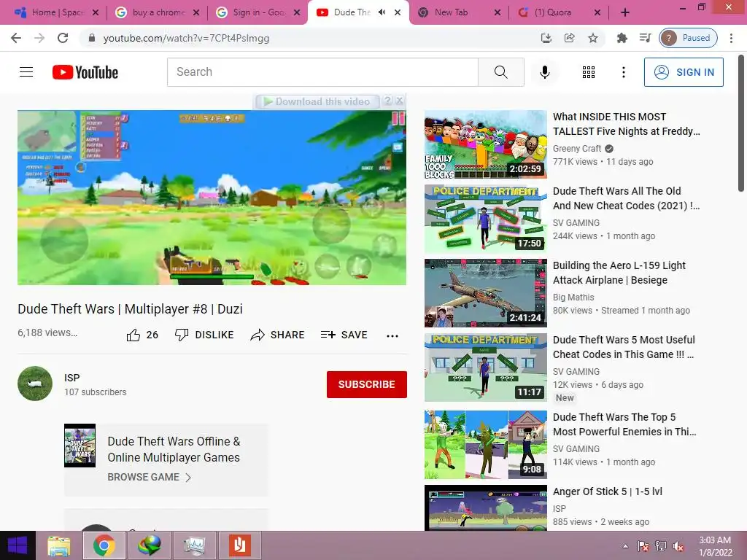Image resolution: width=747 pixels, height=560 pixels.
Task: Close the Download this video bar
Action: click(400, 101)
